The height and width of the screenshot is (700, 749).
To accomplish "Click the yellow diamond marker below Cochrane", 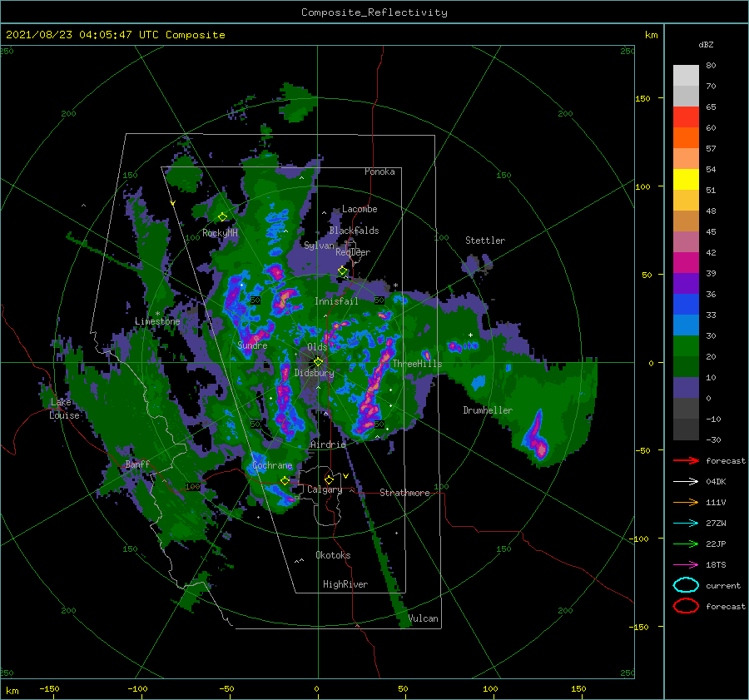I will coord(285,481).
